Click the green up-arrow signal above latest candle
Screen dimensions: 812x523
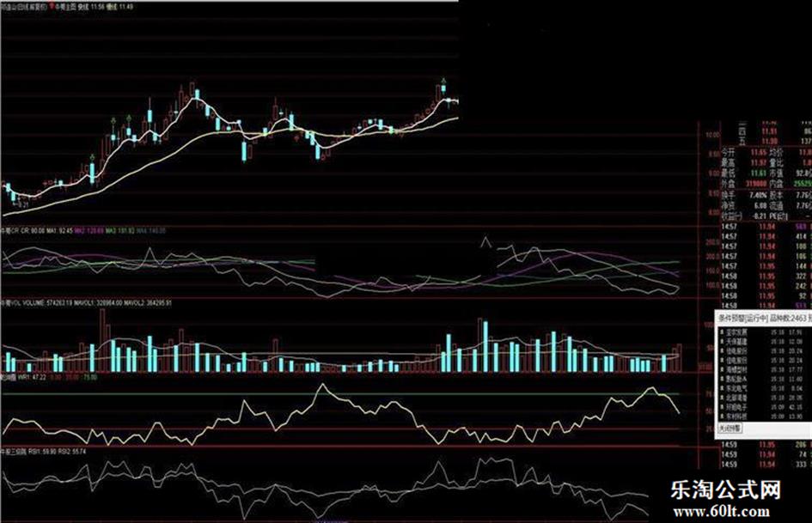(443, 80)
